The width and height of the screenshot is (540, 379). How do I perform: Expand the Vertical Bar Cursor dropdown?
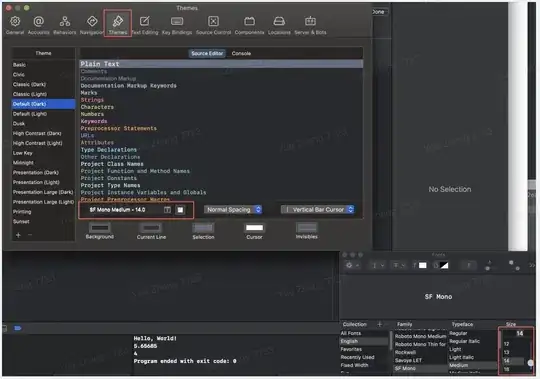point(318,210)
